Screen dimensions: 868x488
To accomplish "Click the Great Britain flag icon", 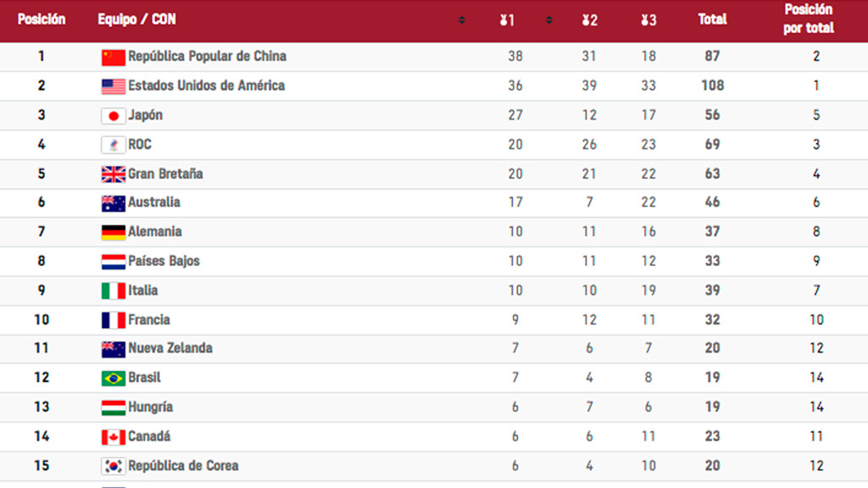I will [114, 175].
